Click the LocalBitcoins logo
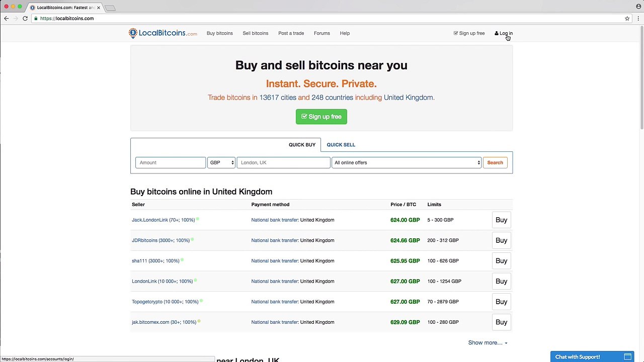The image size is (644, 362). tap(163, 33)
